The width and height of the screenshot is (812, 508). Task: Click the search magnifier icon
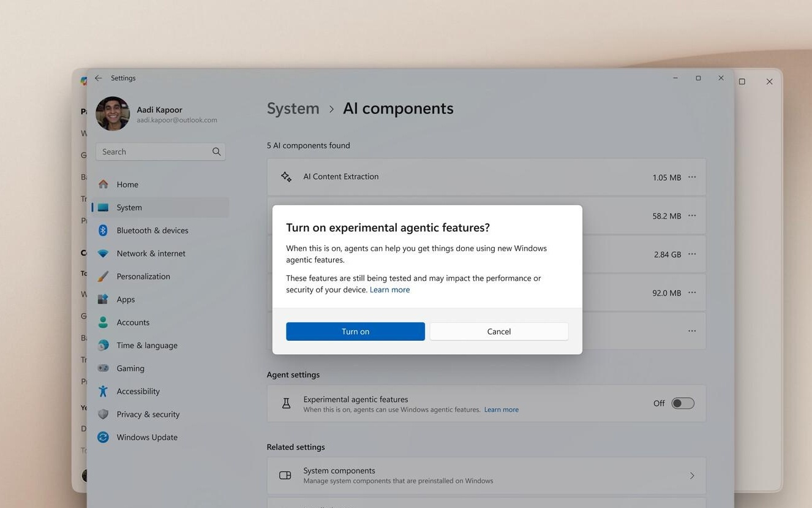click(216, 152)
